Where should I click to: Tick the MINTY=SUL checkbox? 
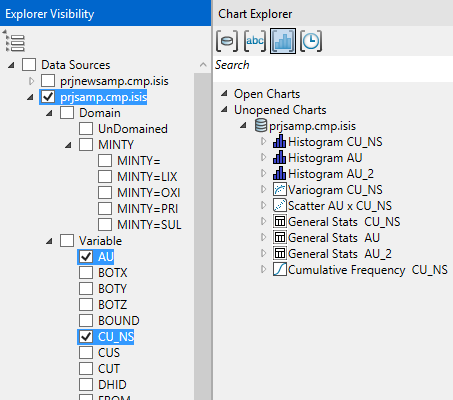click(105, 225)
